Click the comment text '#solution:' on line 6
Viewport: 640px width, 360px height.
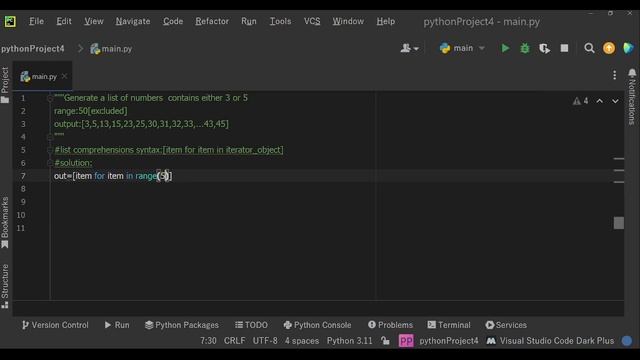coord(73,163)
